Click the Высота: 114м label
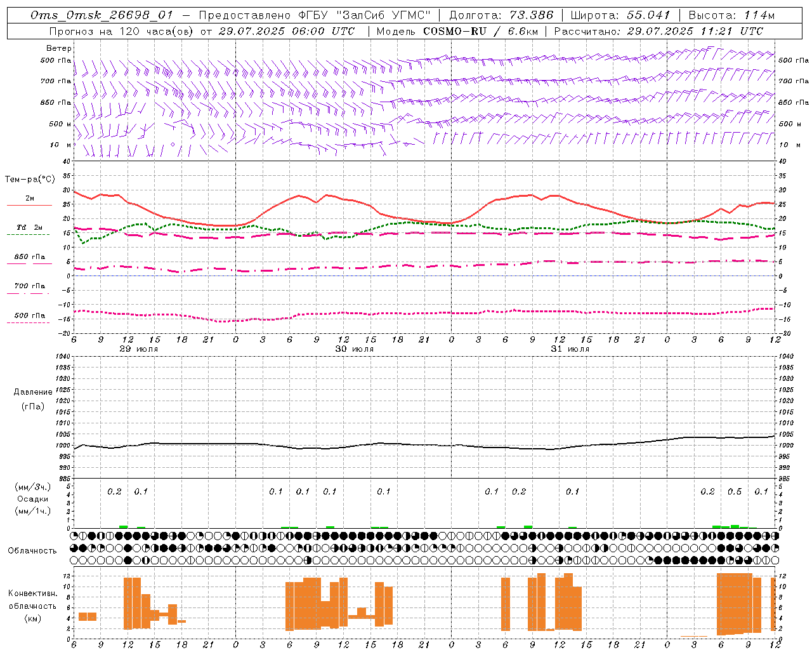The width and height of the screenshot is (812, 650). (731, 15)
